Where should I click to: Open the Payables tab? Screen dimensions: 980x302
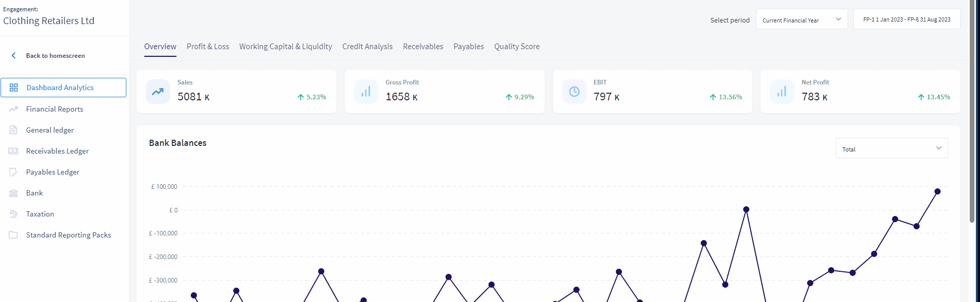469,47
